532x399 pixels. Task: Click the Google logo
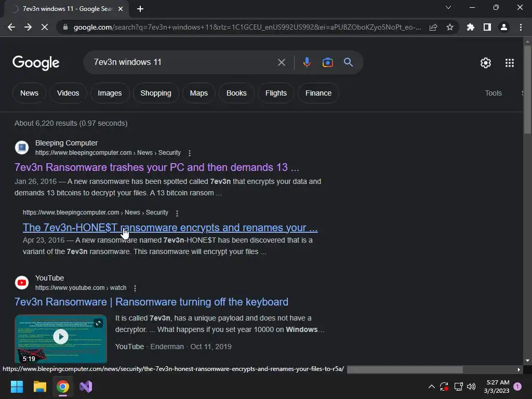[36, 63]
